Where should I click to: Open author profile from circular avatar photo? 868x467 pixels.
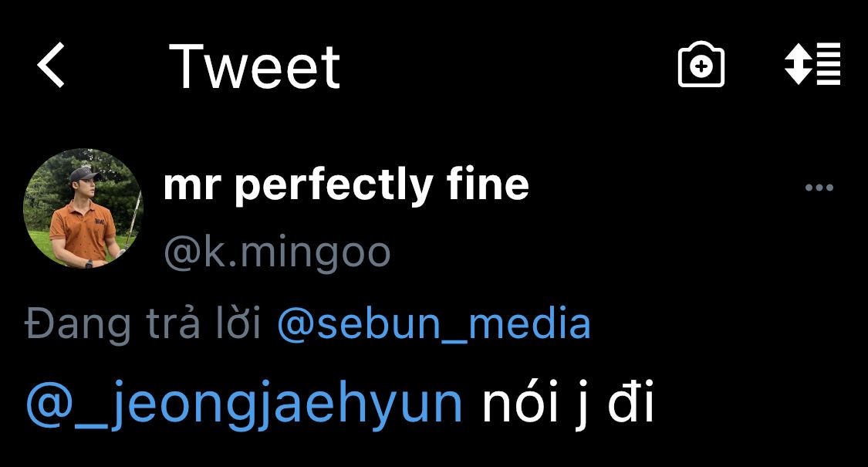click(x=83, y=208)
